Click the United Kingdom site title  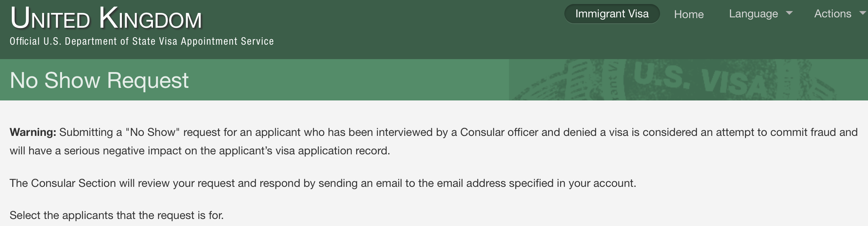coord(106,18)
